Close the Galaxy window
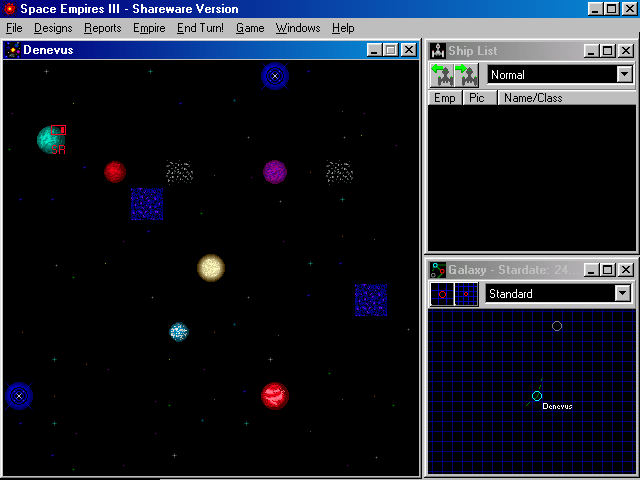The image size is (640, 480). 626,269
